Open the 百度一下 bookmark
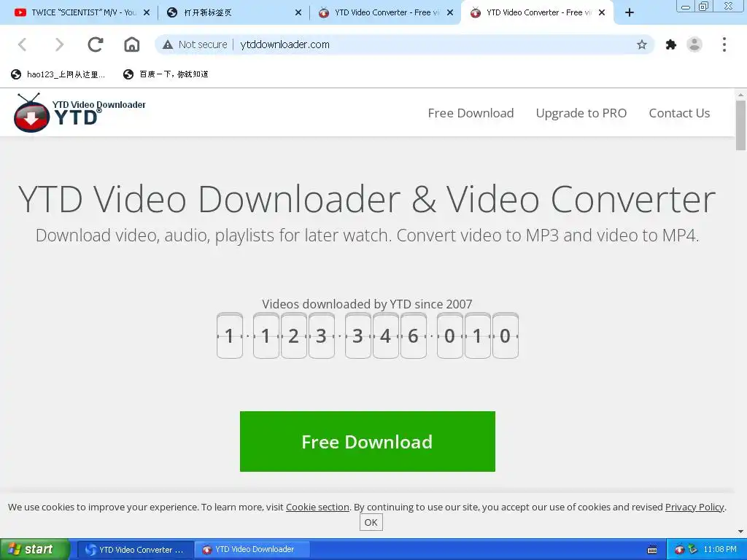 click(166, 74)
